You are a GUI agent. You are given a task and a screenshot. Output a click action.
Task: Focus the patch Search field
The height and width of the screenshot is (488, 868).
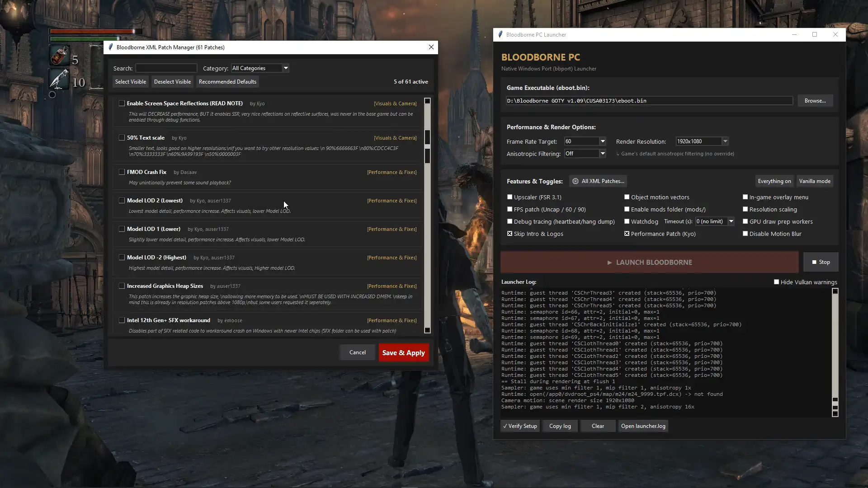(166, 68)
